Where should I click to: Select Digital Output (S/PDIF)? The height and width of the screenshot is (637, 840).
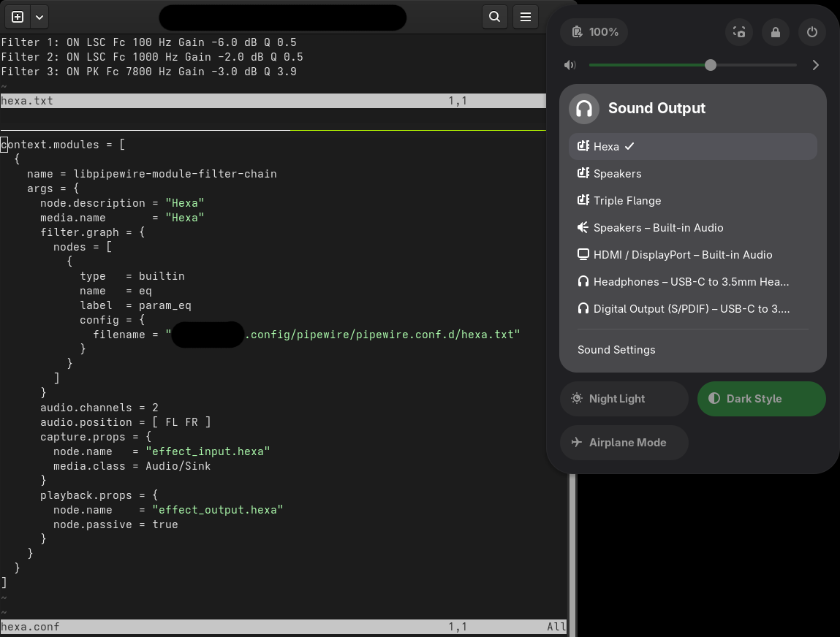(692, 309)
